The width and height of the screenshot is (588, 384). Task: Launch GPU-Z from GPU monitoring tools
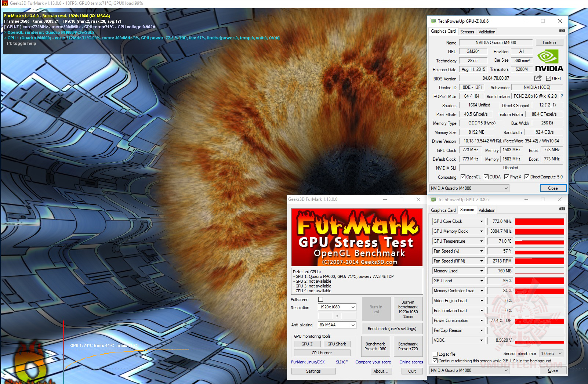[307, 344]
